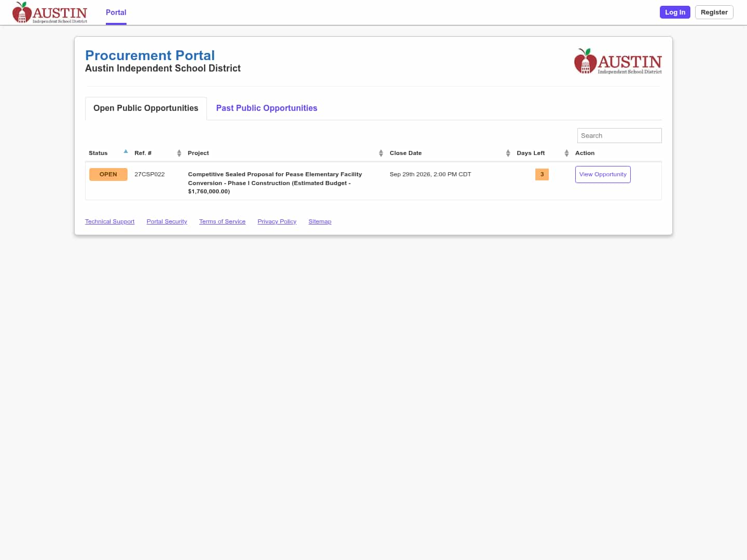Click the Austin ISD logo in the top navigation bar

pyautogui.click(x=50, y=12)
